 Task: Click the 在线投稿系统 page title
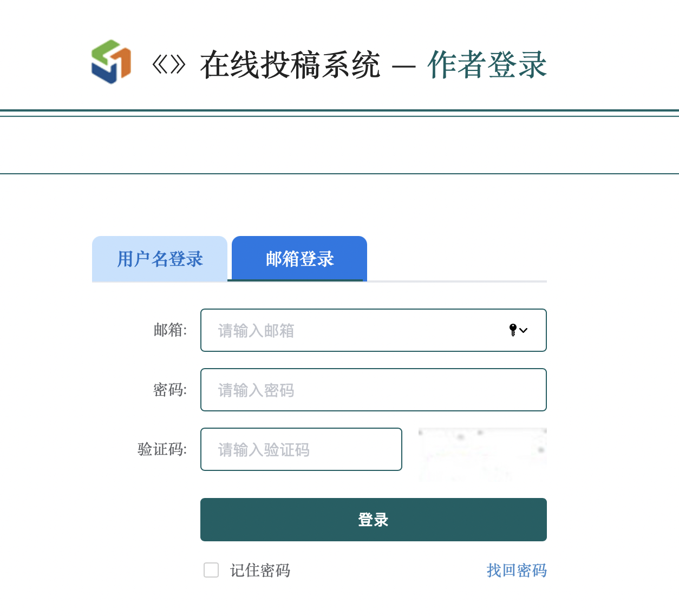click(290, 65)
